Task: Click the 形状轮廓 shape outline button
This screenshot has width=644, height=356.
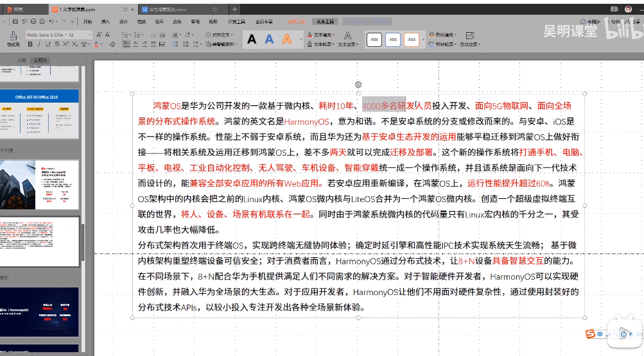Action: (x=443, y=44)
